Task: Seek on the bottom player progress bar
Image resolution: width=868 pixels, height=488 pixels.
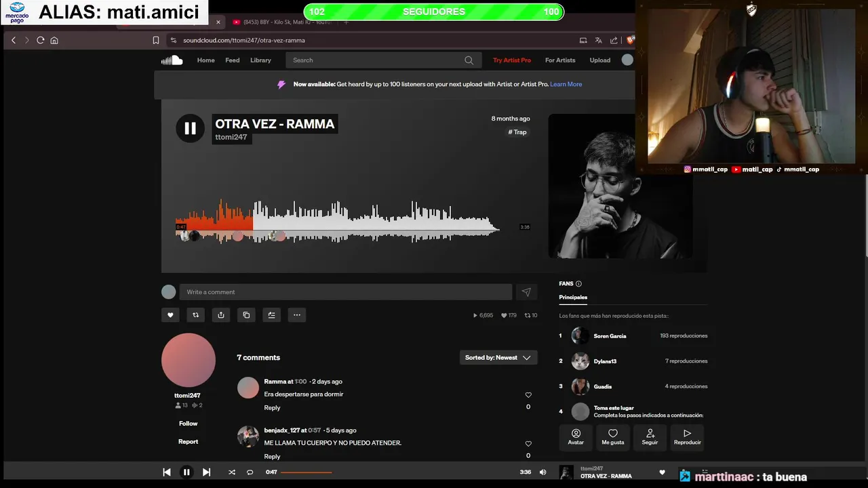Action: coord(397,472)
